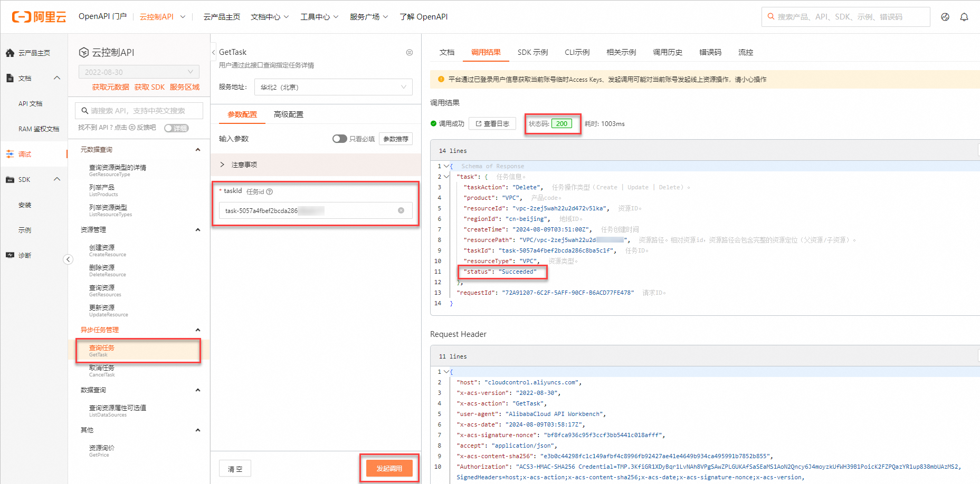Image resolution: width=980 pixels, height=484 pixels.
Task: Switch to the SDK示例 tab
Action: click(533, 52)
